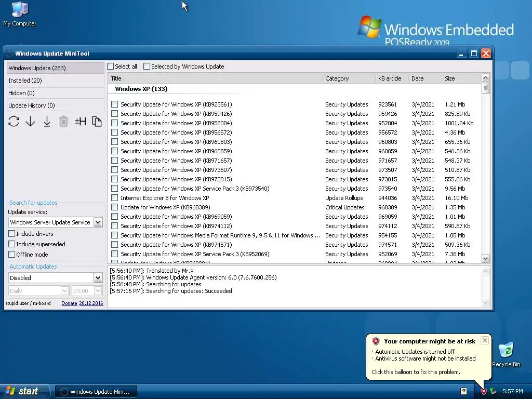Image resolution: width=532 pixels, height=399 pixels.
Task: Click the download updates arrow icon
Action: click(x=31, y=122)
